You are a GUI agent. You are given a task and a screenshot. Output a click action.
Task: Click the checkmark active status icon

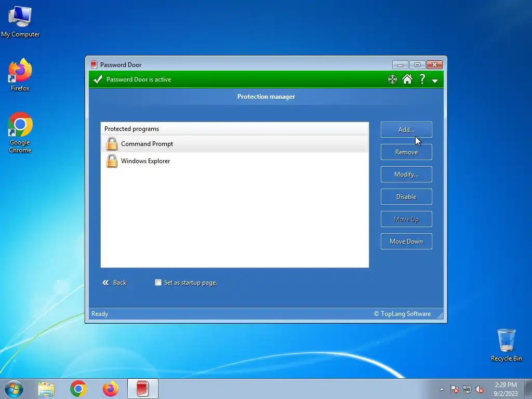(x=98, y=79)
